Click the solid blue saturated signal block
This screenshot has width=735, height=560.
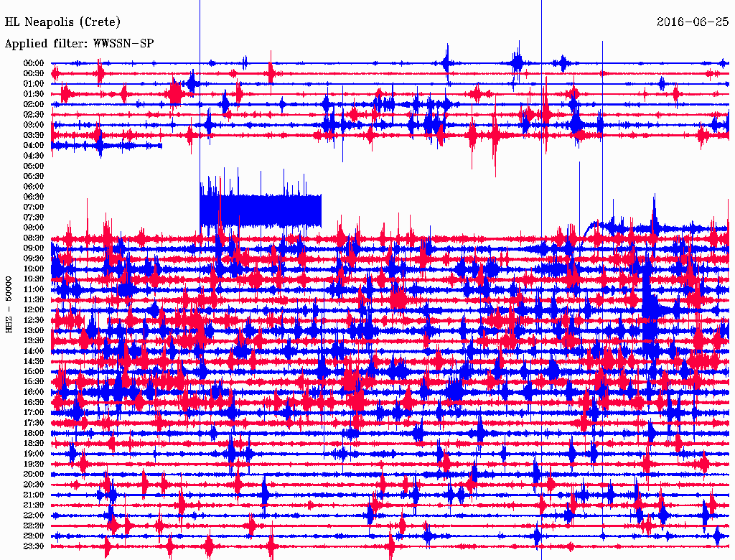(x=261, y=211)
